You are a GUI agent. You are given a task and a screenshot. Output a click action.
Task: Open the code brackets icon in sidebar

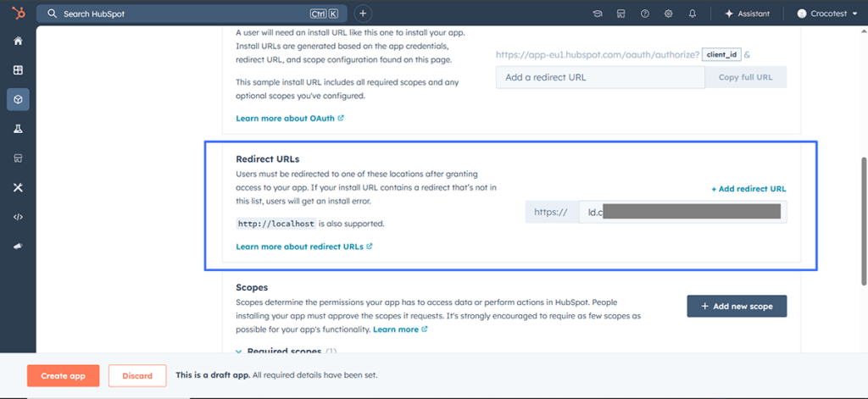click(18, 217)
